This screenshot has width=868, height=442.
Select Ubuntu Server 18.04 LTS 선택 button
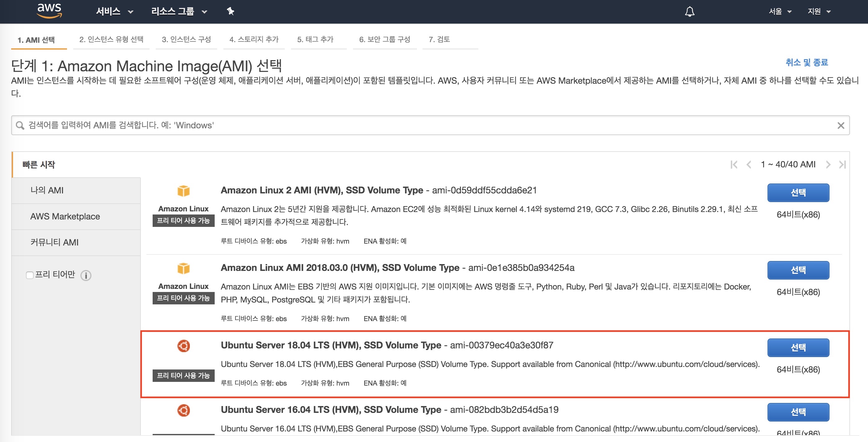(798, 347)
